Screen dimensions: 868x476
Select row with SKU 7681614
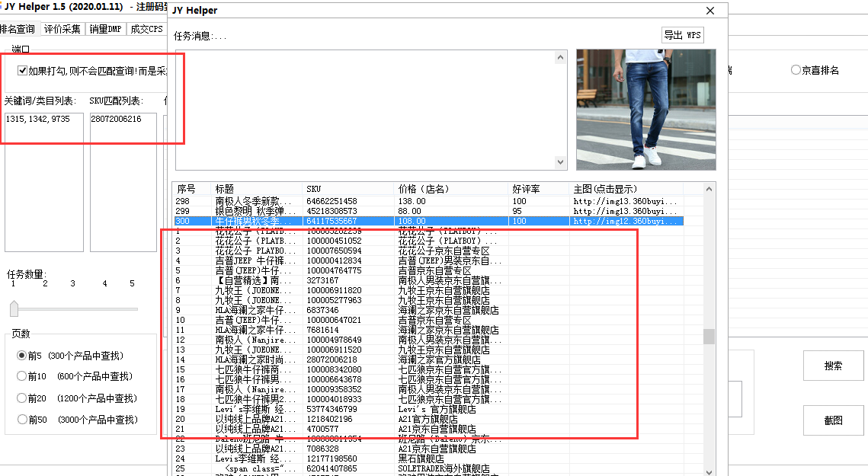click(428, 330)
